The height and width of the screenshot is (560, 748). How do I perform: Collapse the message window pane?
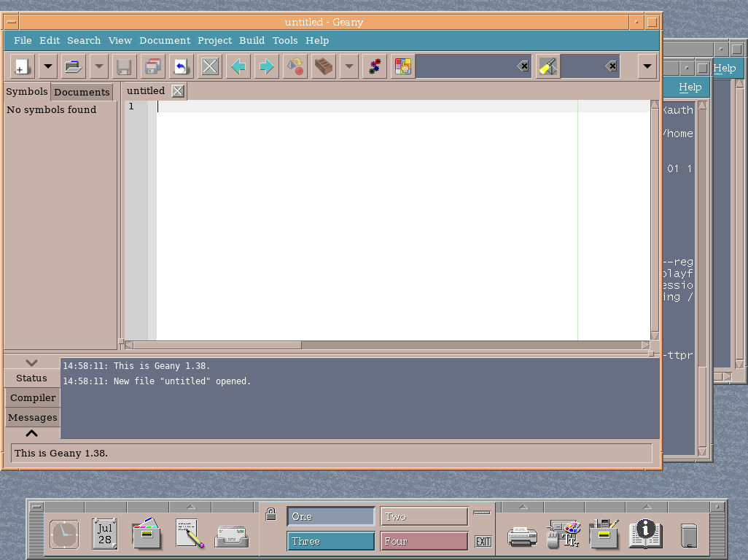31,362
